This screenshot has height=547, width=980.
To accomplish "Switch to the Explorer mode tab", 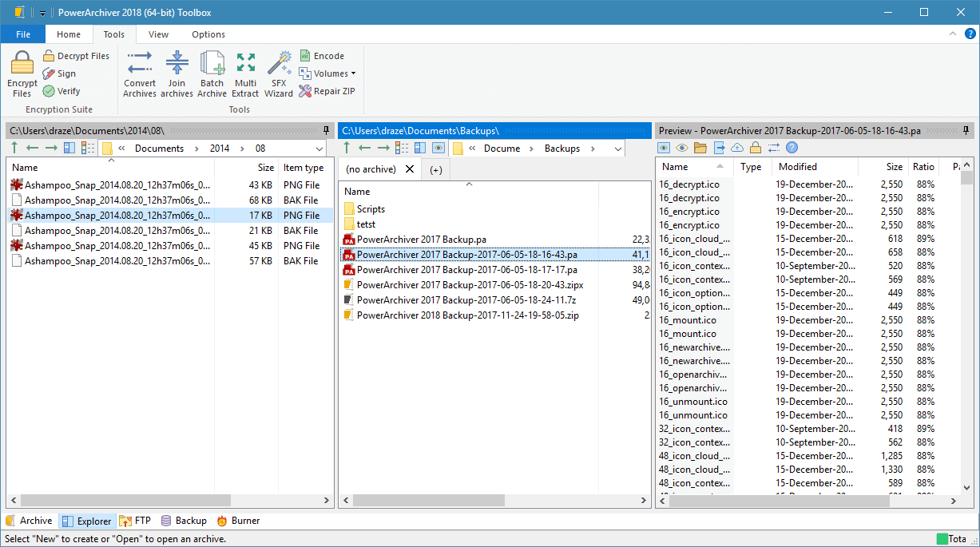I will coord(86,521).
